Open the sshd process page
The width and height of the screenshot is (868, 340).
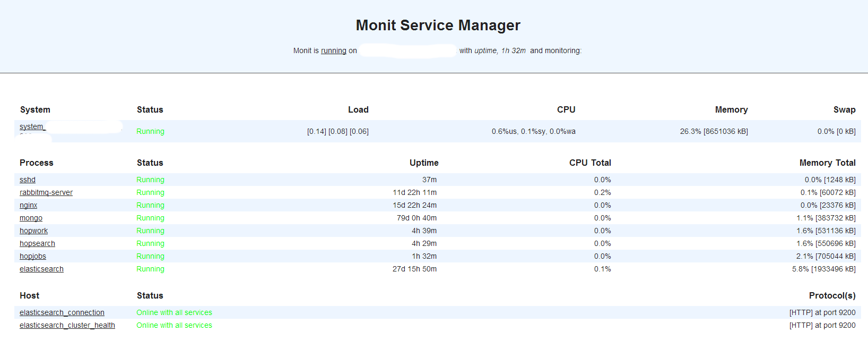click(28, 180)
